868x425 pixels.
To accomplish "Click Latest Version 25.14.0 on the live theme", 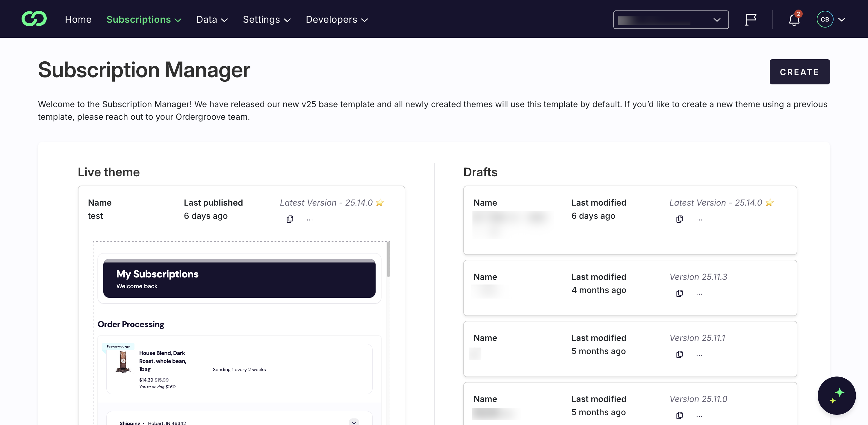I will [326, 202].
